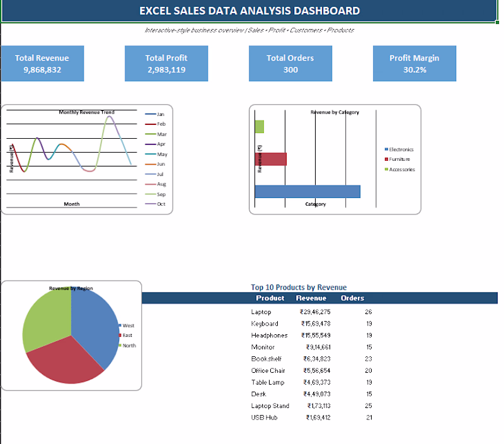Click the green Accessories bar
Screen dimensions: 504x444
[x=260, y=126]
